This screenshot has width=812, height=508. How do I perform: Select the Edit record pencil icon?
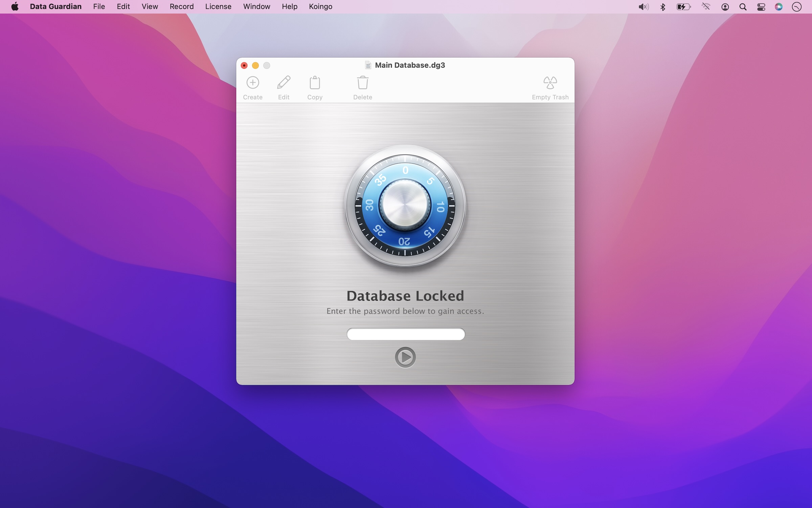pyautogui.click(x=284, y=82)
